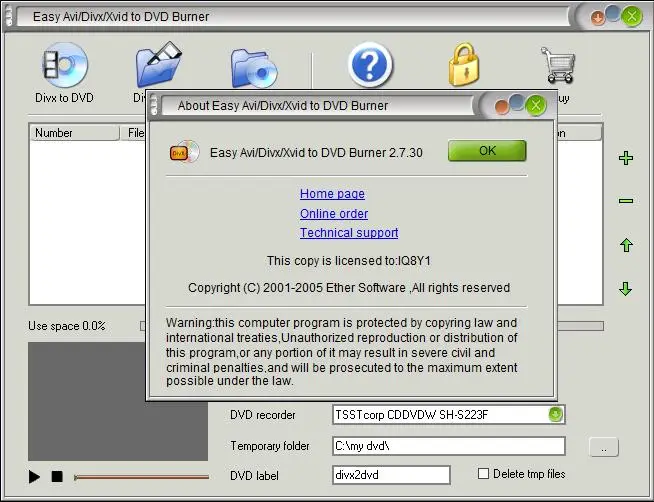Click the Copyright 2001-2005 Ether Software text
654x502 pixels.
pyautogui.click(x=349, y=288)
